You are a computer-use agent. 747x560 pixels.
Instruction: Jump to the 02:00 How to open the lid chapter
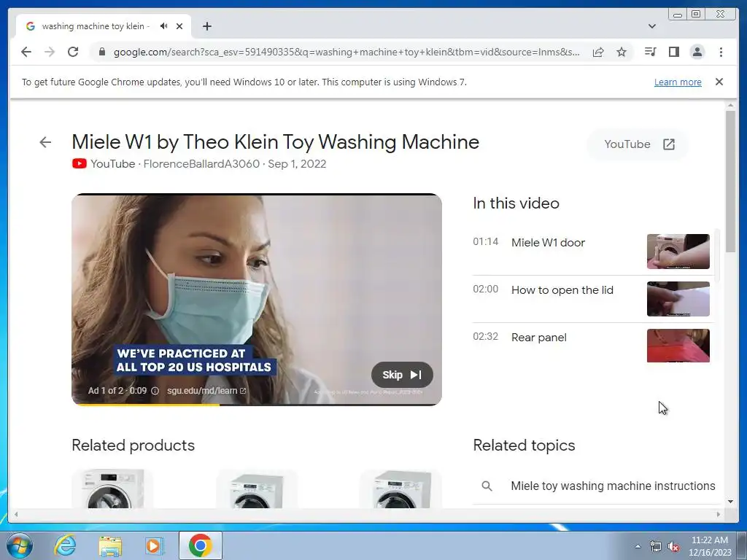[591, 299]
